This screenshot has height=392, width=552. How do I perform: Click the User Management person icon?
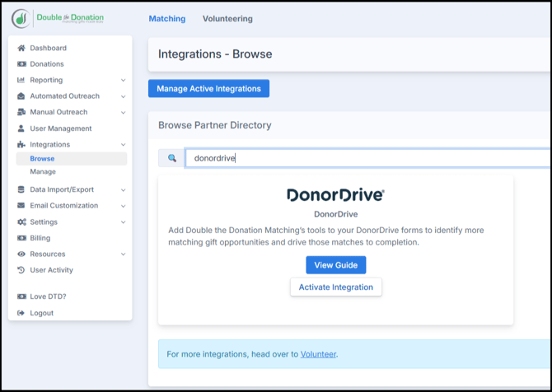tap(21, 128)
